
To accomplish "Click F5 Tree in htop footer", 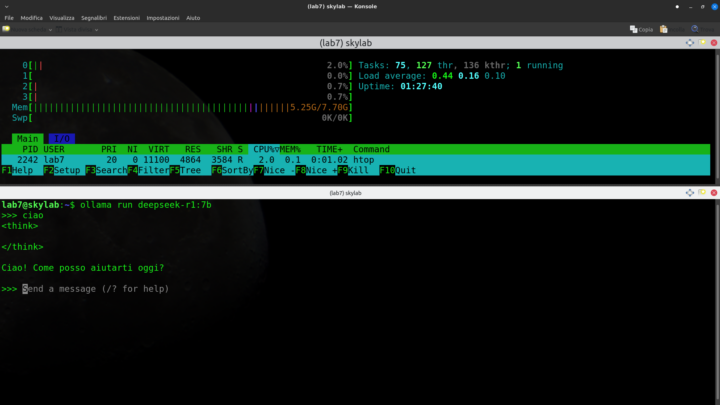I will pos(186,170).
